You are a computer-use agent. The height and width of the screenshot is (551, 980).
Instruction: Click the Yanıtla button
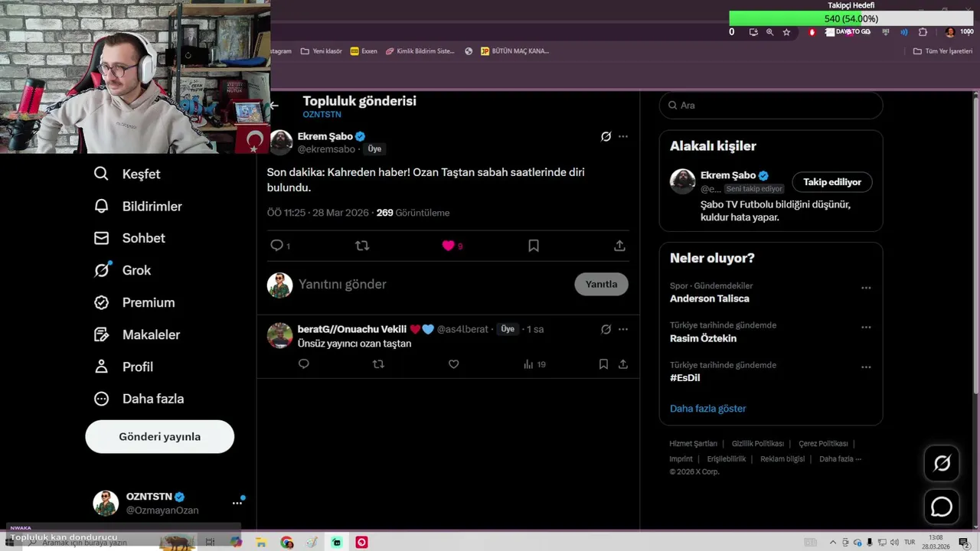point(601,284)
